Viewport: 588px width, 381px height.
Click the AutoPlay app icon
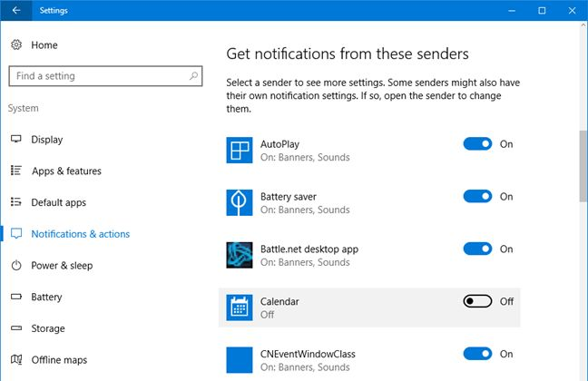coord(240,151)
